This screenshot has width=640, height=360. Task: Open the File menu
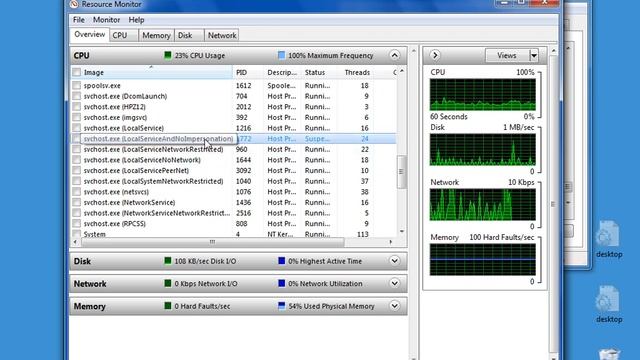pos(78,20)
